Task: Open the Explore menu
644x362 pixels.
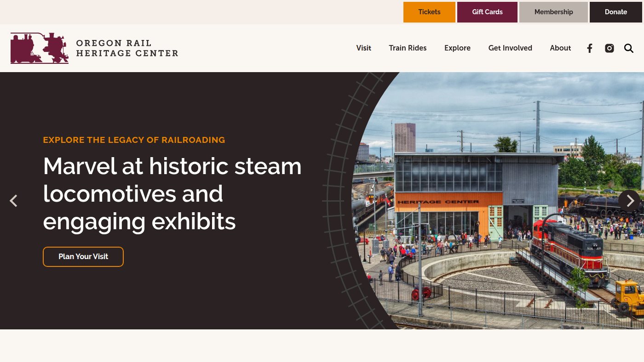Action: pyautogui.click(x=457, y=48)
